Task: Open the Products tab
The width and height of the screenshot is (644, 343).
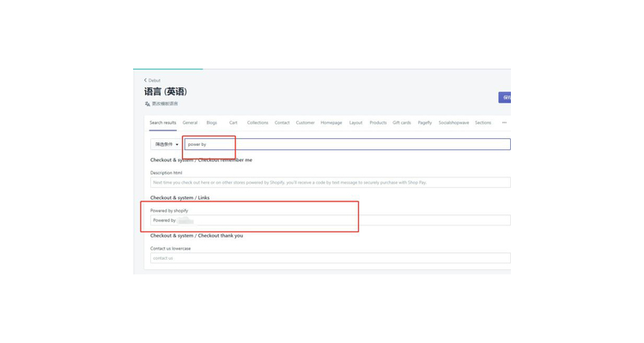Action: 378,123
